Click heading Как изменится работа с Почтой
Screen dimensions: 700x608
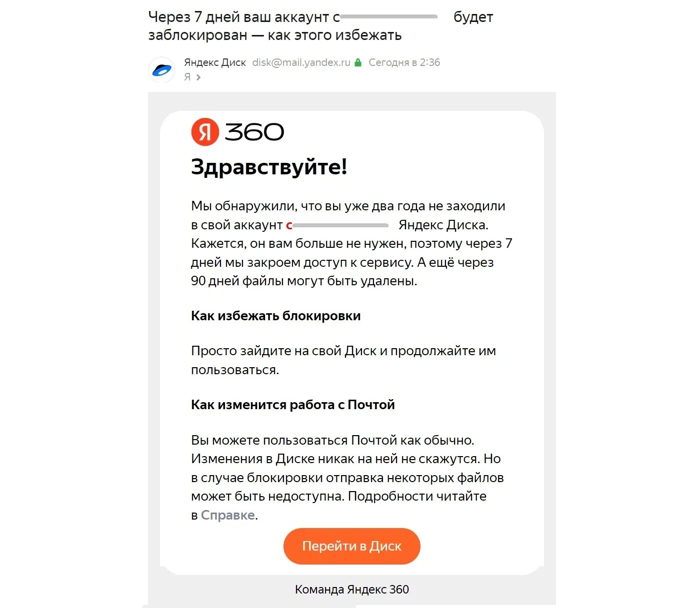click(292, 405)
